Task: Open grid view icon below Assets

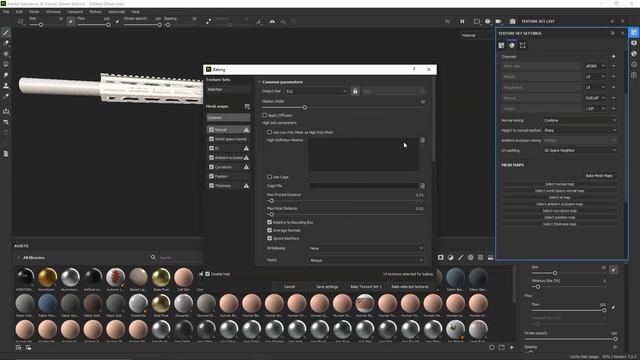Action: coord(18,348)
